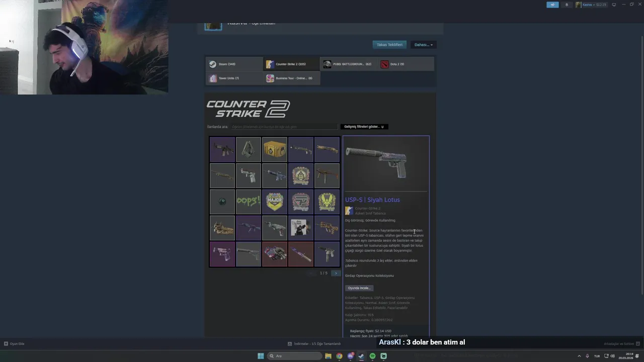Show hidden system tray icons

[x=579, y=356]
